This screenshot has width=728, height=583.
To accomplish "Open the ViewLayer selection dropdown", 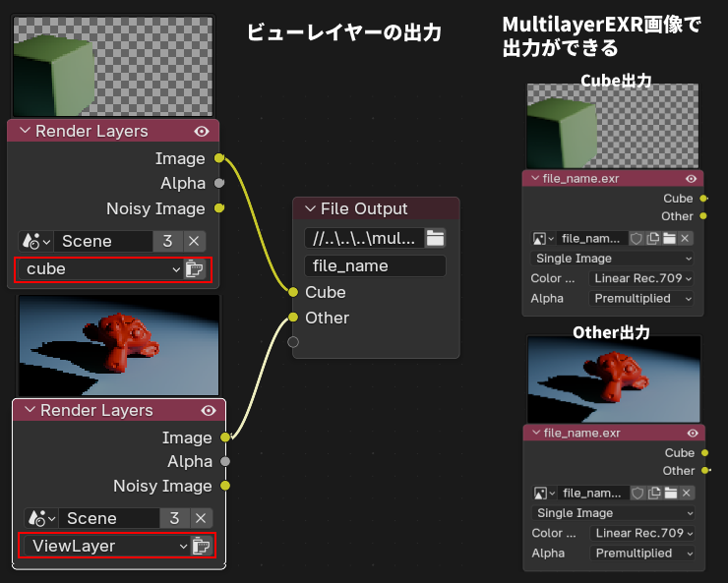I will pyautogui.click(x=103, y=546).
